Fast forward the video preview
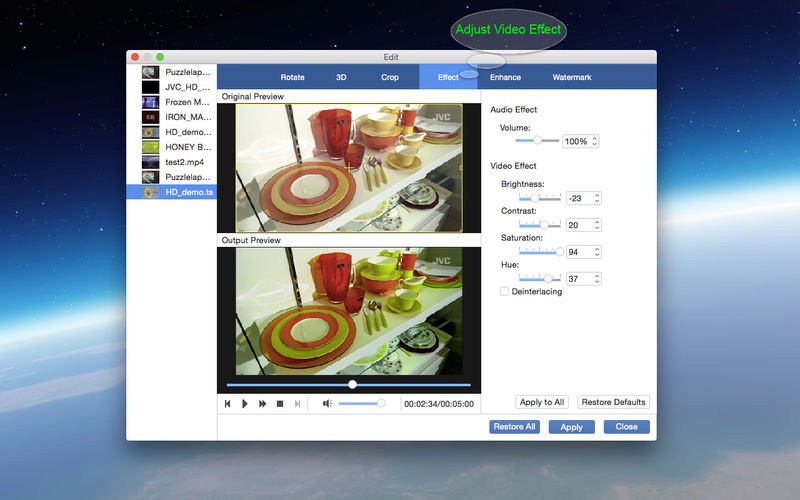Viewport: 800px width, 500px height. (x=262, y=404)
